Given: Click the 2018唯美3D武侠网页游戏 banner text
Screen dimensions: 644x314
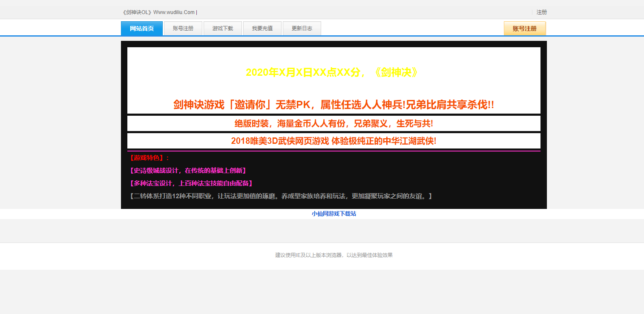Looking at the screenshot, I should 334,141.
